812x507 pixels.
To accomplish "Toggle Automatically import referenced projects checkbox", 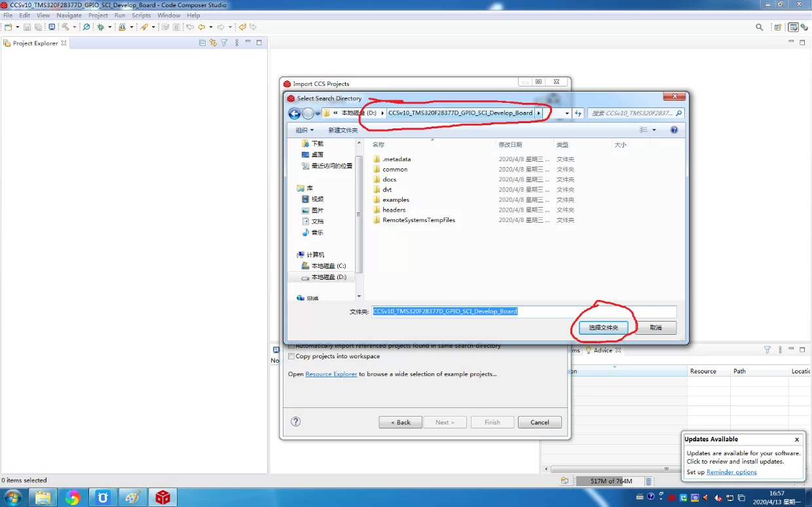I will point(291,346).
